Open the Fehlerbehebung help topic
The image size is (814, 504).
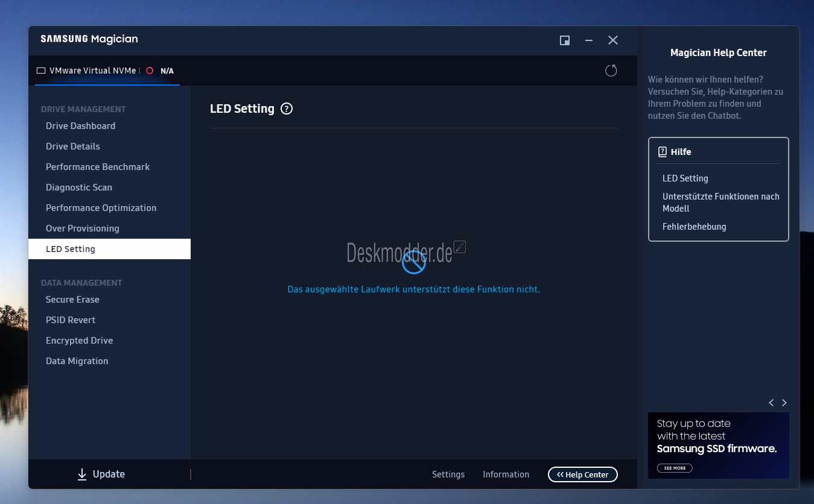click(694, 227)
